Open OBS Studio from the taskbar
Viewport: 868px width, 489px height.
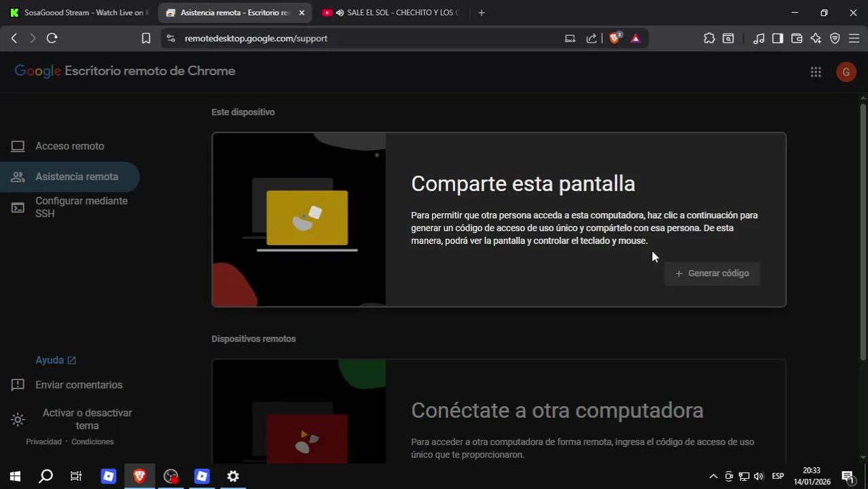(x=170, y=476)
